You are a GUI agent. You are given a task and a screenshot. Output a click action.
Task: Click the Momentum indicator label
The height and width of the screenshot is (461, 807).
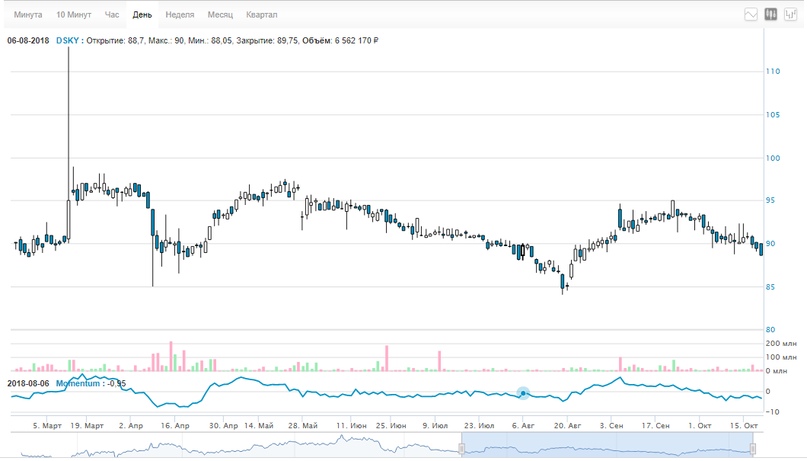click(x=79, y=383)
